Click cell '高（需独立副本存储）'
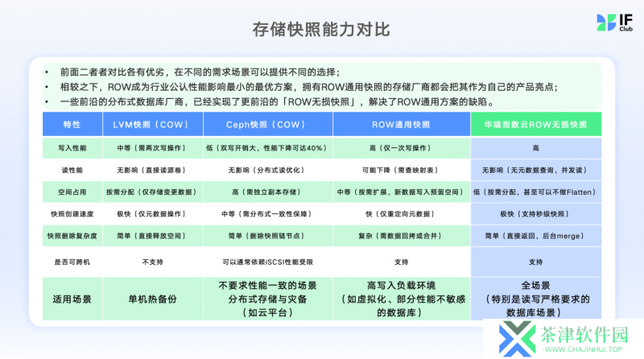 coord(268,192)
